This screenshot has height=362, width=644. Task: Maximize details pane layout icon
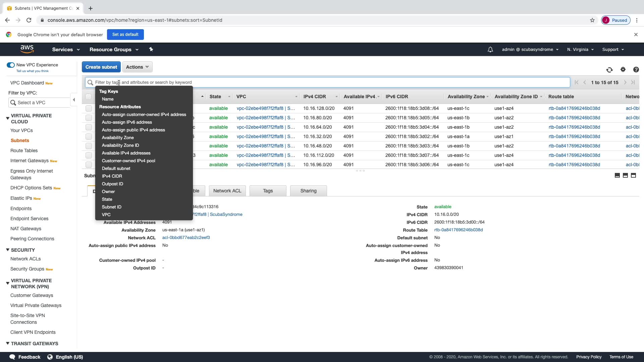(633, 175)
